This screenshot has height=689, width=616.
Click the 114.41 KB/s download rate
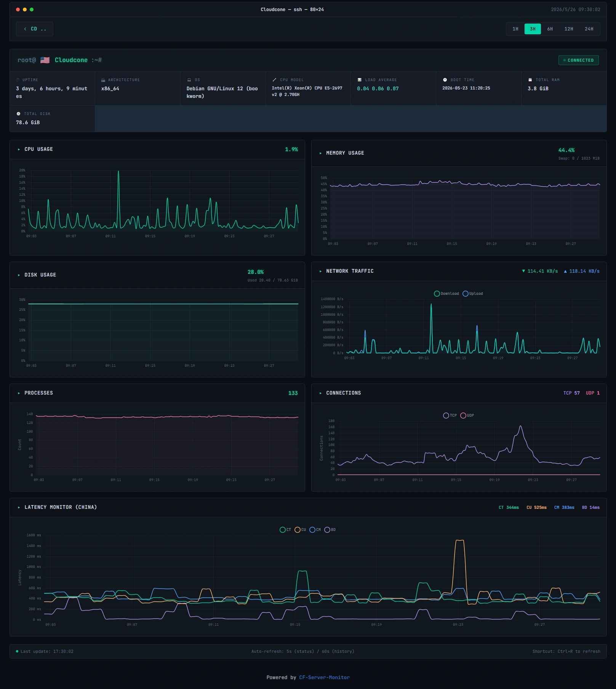542,271
